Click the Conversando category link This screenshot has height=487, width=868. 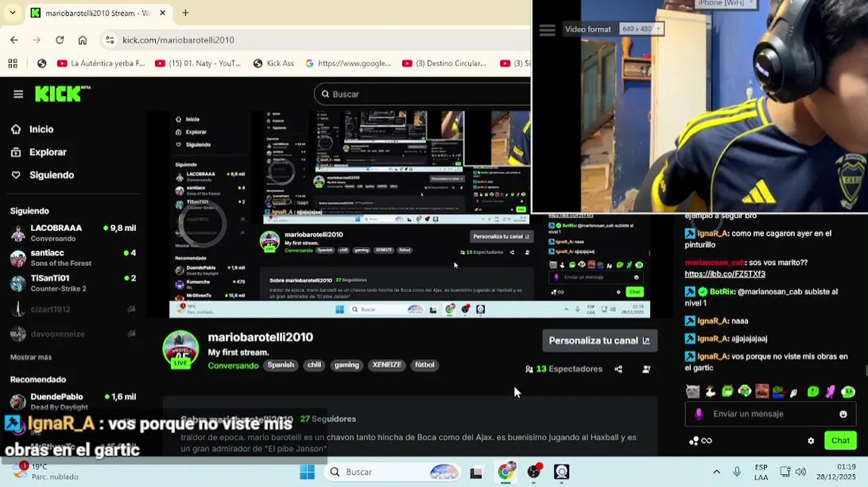233,365
